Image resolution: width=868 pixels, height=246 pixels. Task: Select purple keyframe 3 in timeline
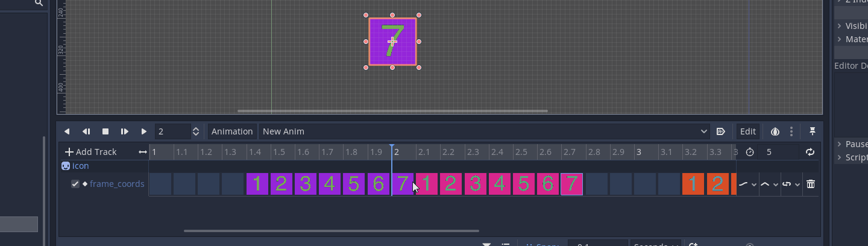pyautogui.click(x=306, y=184)
